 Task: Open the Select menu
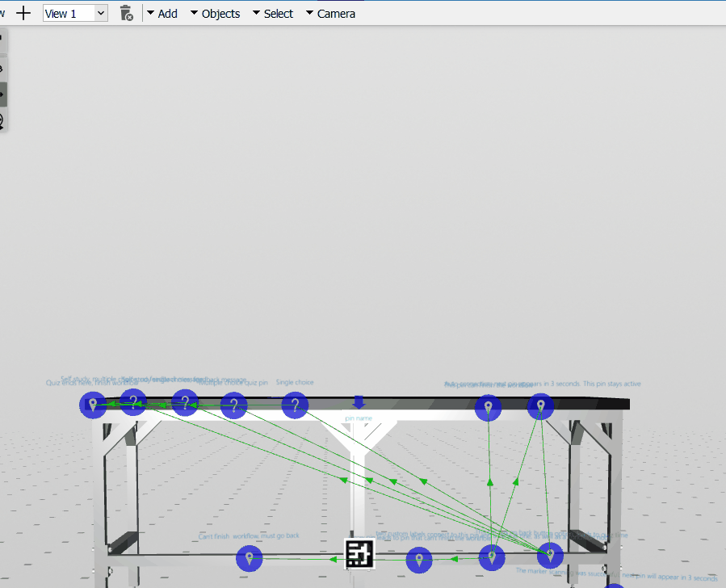coord(274,14)
